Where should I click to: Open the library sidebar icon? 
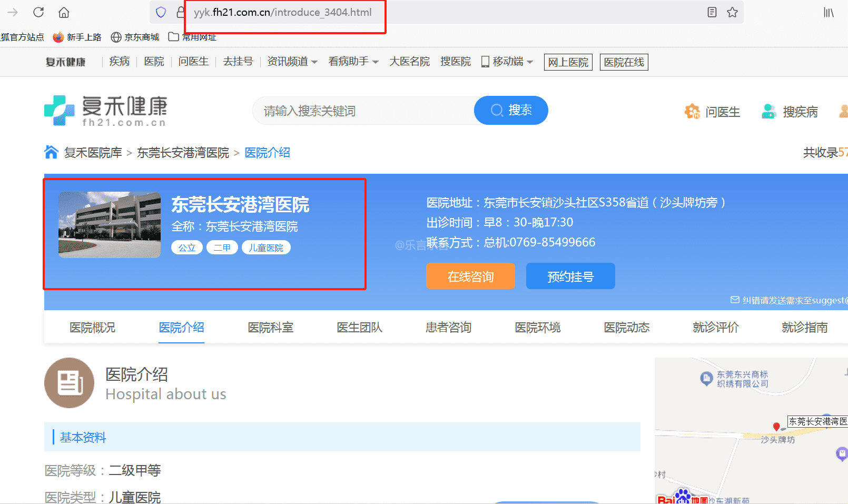click(829, 12)
